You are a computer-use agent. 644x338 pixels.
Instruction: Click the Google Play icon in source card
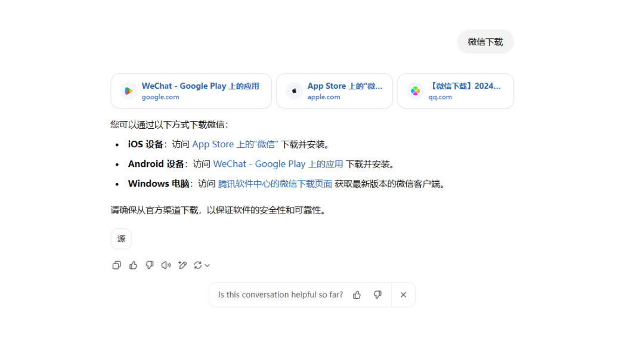128,91
